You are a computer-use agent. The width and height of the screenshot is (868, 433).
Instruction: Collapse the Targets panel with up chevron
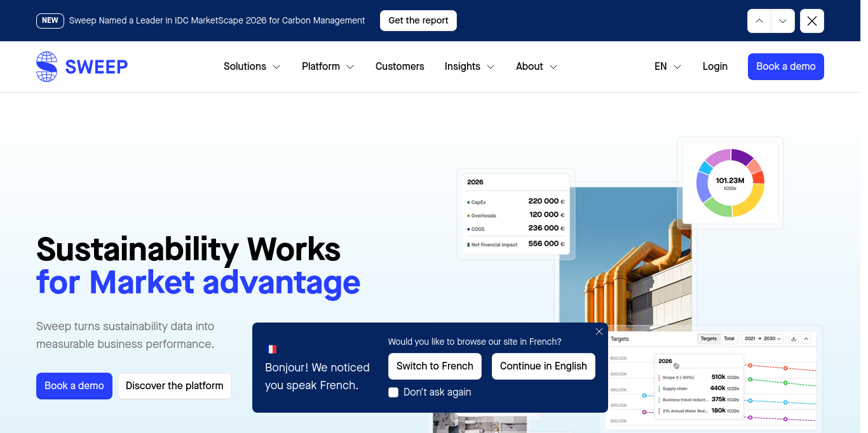pos(806,339)
